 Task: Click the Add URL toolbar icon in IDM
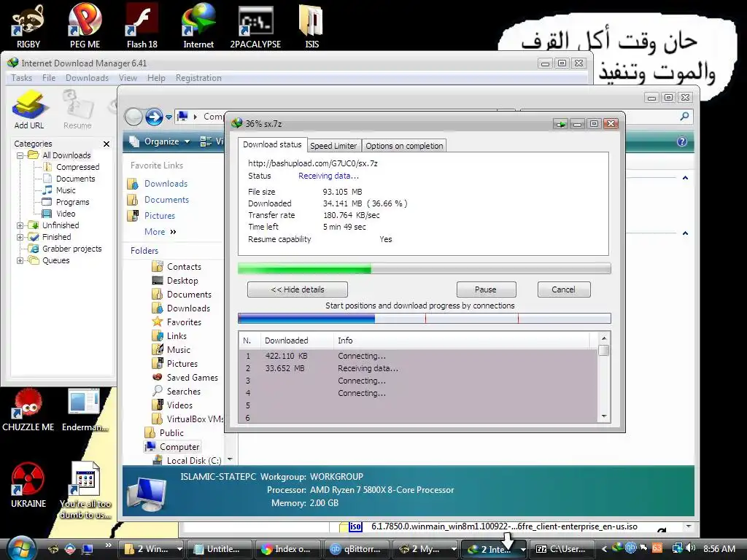click(x=29, y=110)
